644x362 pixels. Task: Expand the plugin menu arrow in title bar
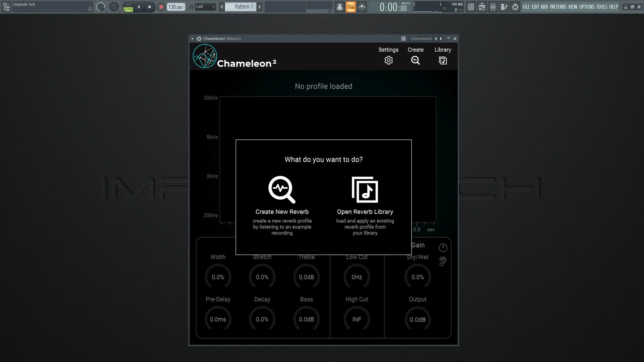coord(193,39)
